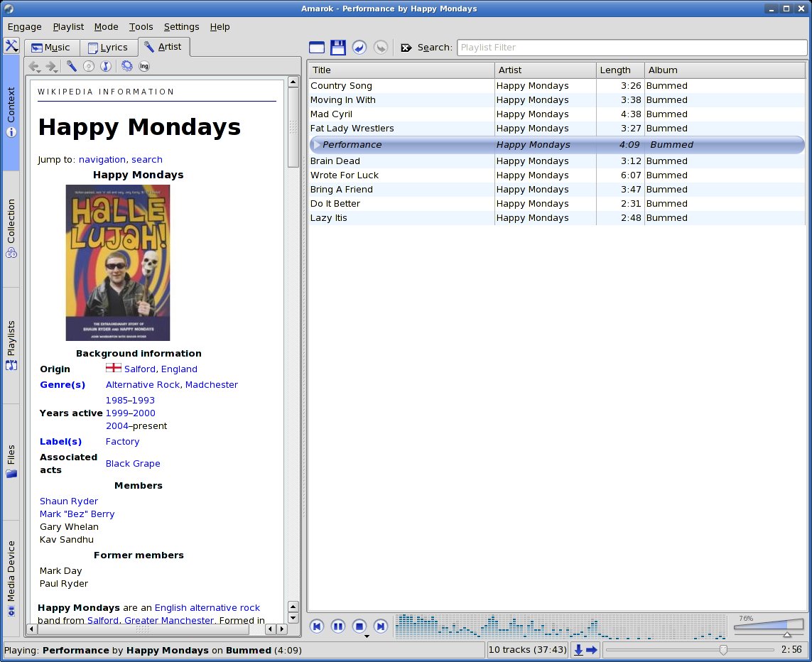812x662 pixels.
Task: Save the playlist with the floppy icon
Action: pyautogui.click(x=338, y=47)
